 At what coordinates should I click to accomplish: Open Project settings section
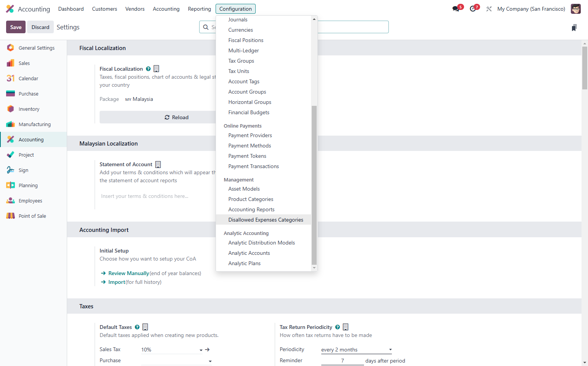pyautogui.click(x=33, y=155)
